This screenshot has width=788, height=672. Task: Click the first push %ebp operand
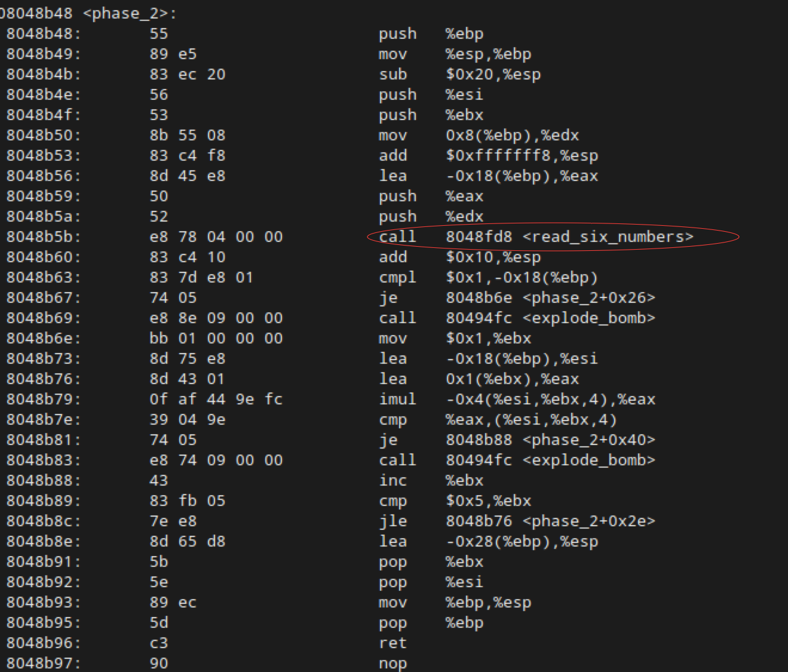click(464, 33)
